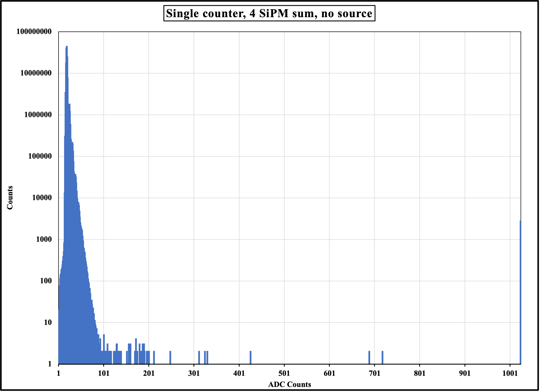The width and height of the screenshot is (540, 392).
Task: Click the isolated bar just right of 701
Action: point(382,357)
